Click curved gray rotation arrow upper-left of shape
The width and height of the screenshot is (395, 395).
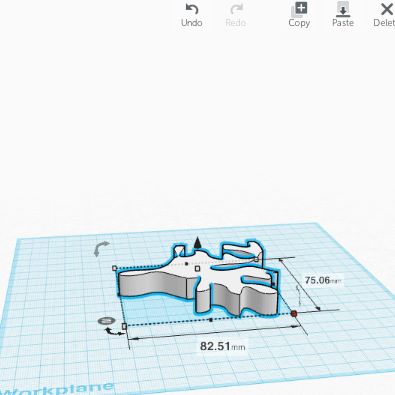tap(102, 249)
